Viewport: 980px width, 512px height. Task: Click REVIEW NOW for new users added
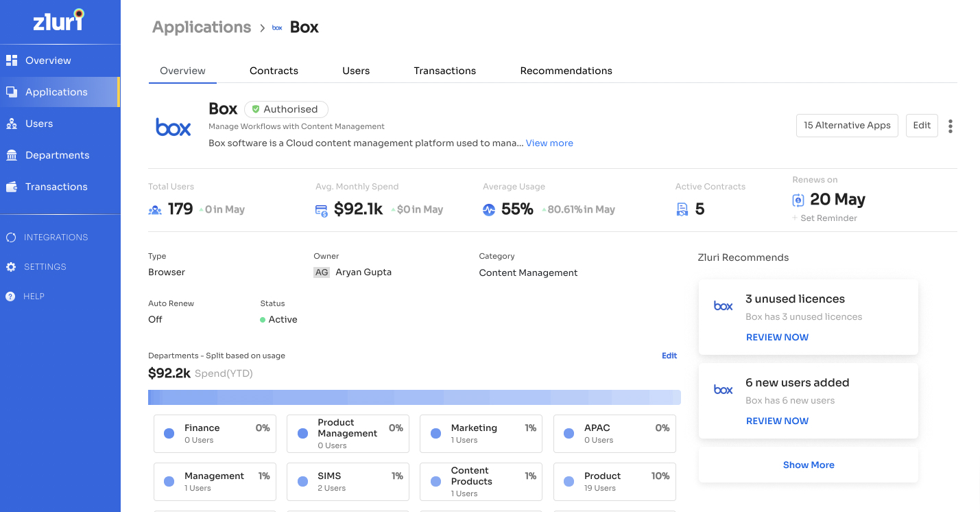click(777, 421)
